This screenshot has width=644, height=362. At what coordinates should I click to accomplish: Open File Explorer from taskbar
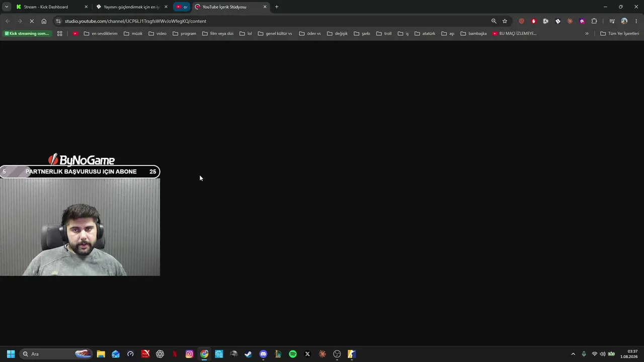click(x=101, y=354)
